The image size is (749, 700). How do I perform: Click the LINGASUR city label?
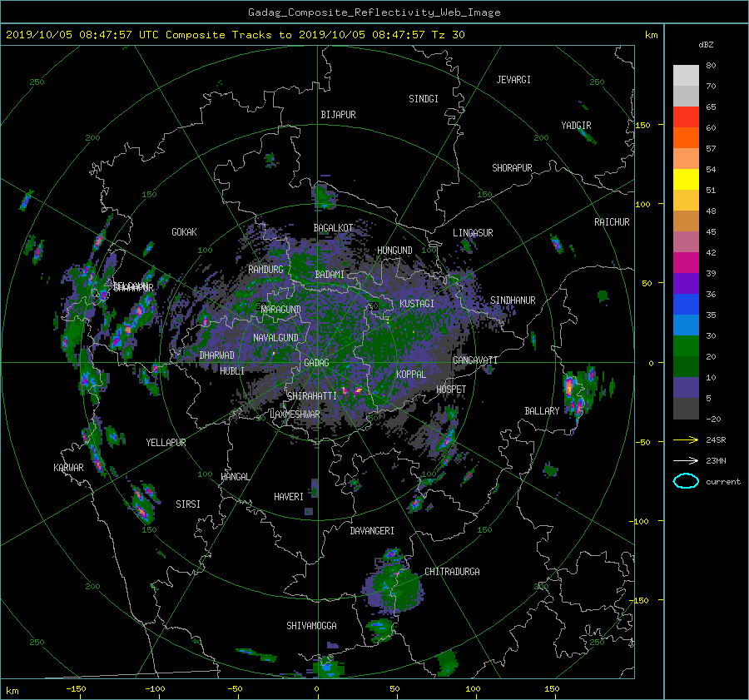(473, 233)
